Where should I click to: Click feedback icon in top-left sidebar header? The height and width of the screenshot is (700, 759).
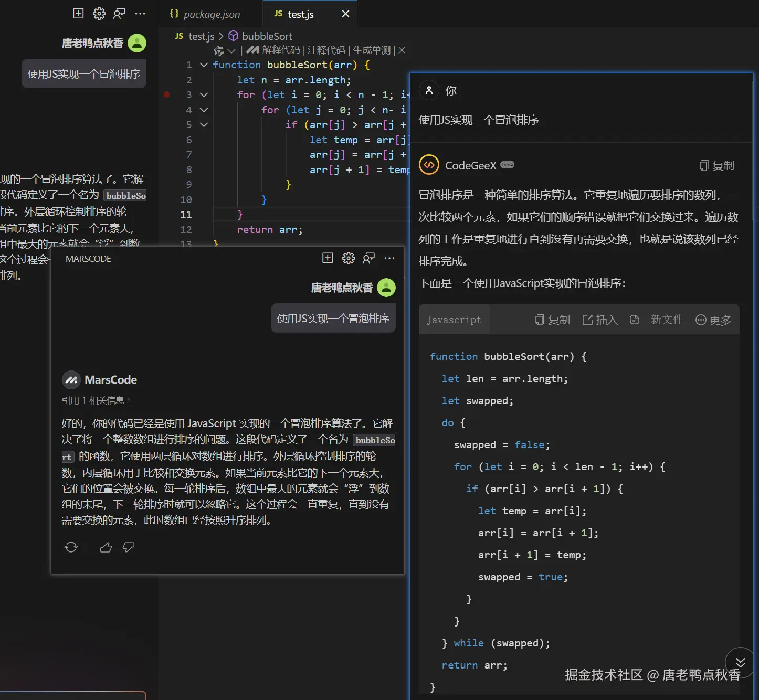(x=120, y=14)
